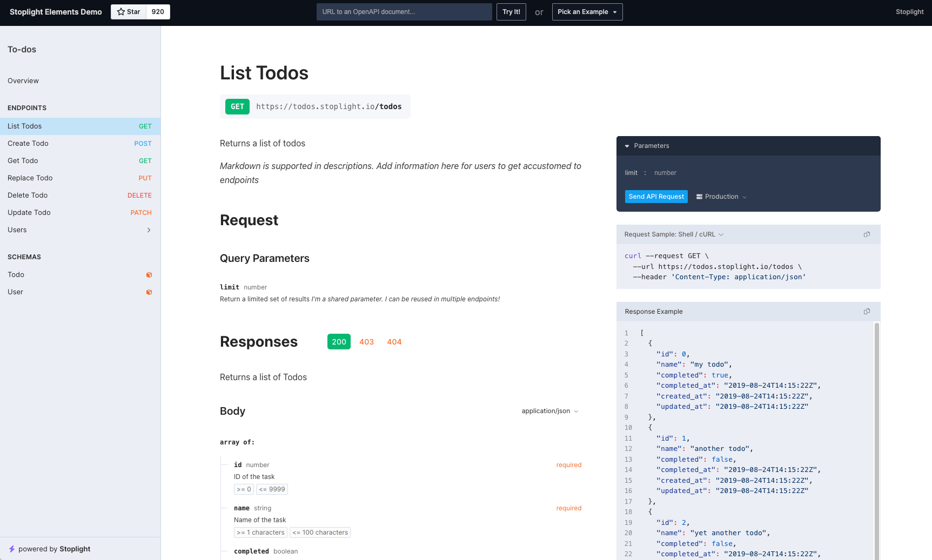
Task: Click the OpenAPI document URL field
Action: 404,11
